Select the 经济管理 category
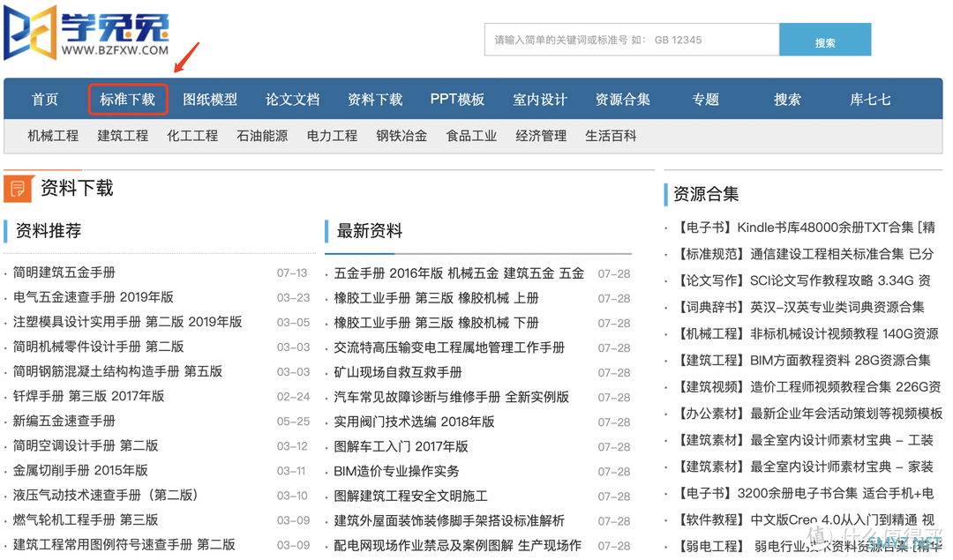Image resolution: width=953 pixels, height=560 pixels. tap(541, 136)
